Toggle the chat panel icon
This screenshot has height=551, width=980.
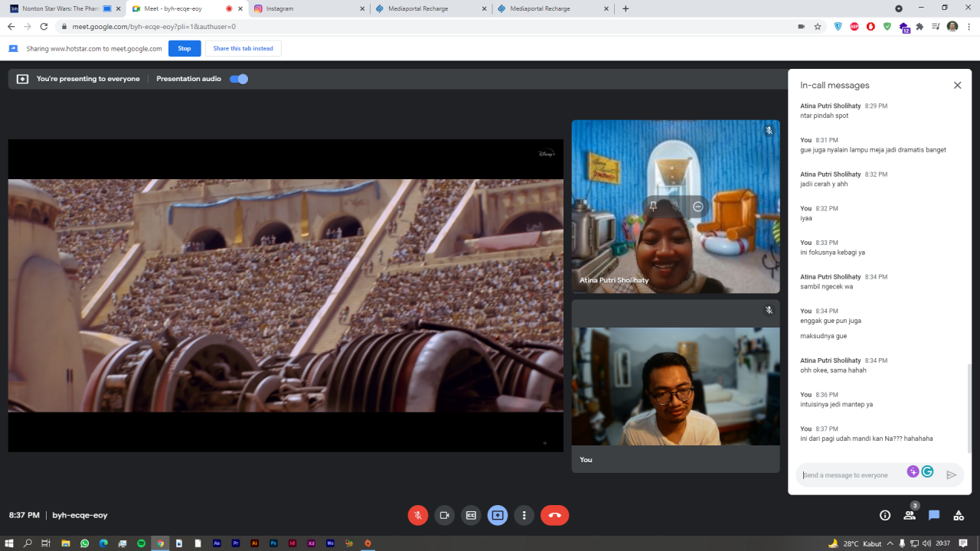(934, 515)
